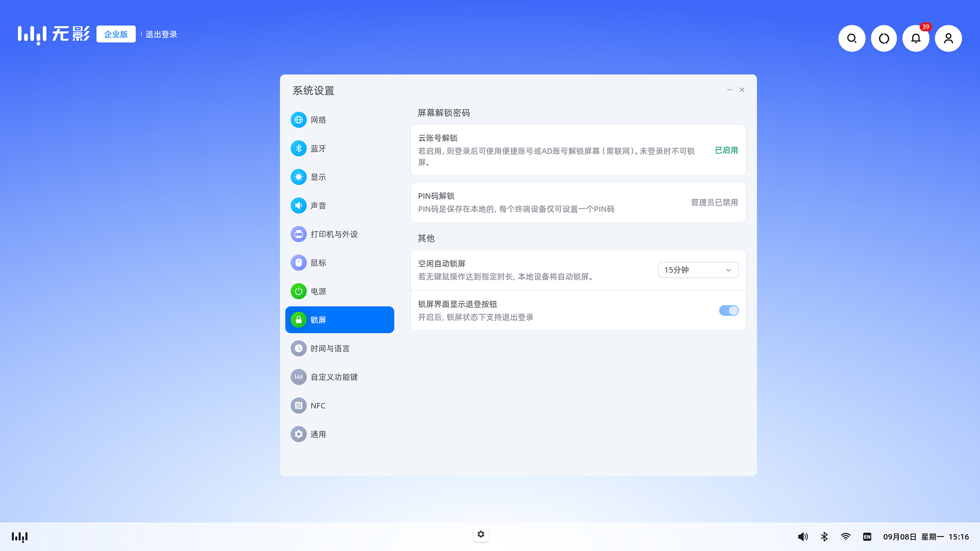Click the 其他 section title
The height and width of the screenshot is (551, 980).
coord(426,238)
